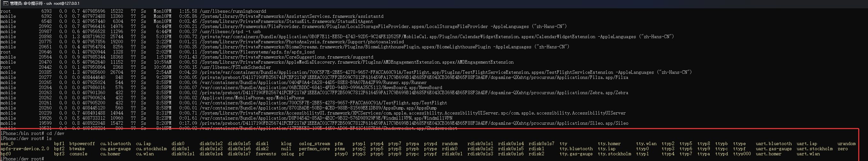Select the Zebra.app process path
The height and width of the screenshot is (161, 868).
tap(414, 93)
